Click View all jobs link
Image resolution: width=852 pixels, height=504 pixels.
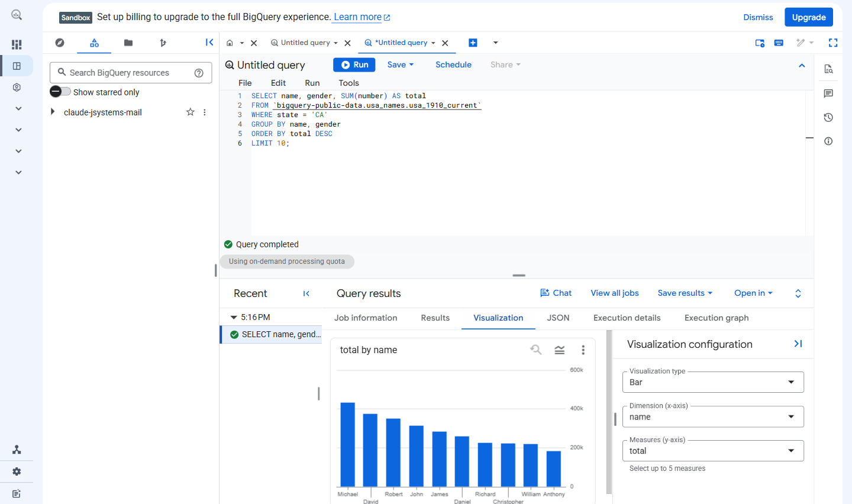click(x=615, y=293)
